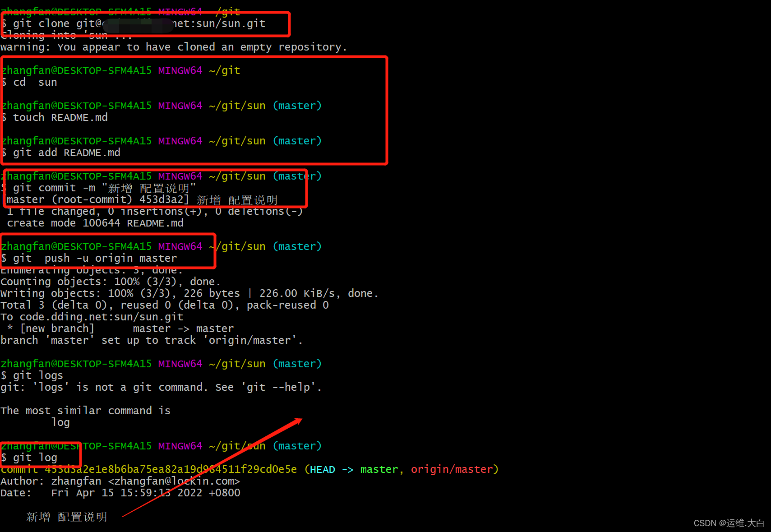This screenshot has height=532, width=771.
Task: Click the Date 'Fri Apr 15' line
Action: click(x=120, y=493)
